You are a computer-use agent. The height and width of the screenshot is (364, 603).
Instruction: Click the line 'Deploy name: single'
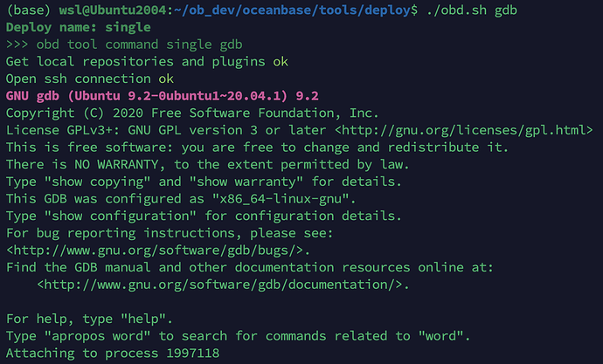coord(79,27)
